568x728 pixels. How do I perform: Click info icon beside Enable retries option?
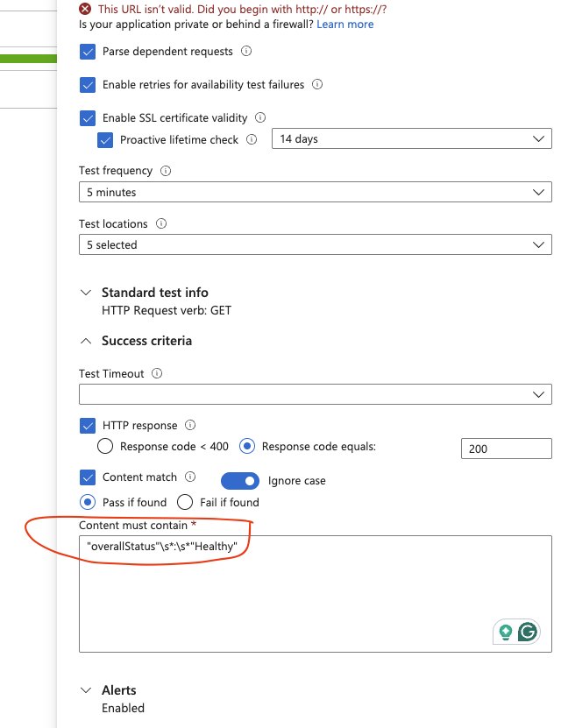[317, 84]
